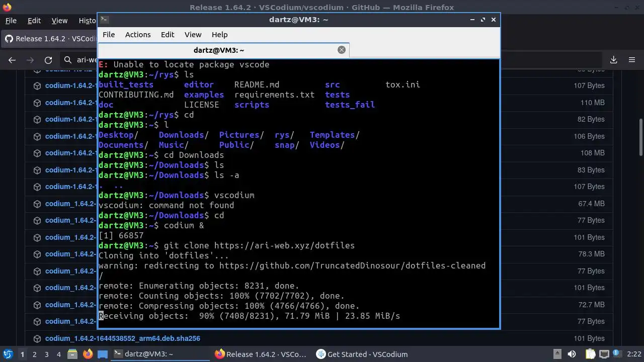Switch to workspace 2 in the taskbar
Viewport: 644px width, 362px height.
[35, 354]
